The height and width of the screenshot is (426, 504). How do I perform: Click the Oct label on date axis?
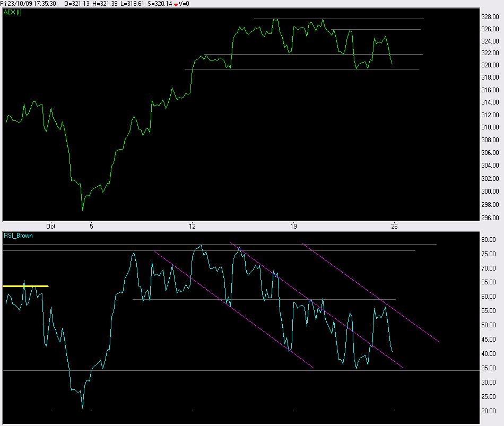pyautogui.click(x=51, y=226)
